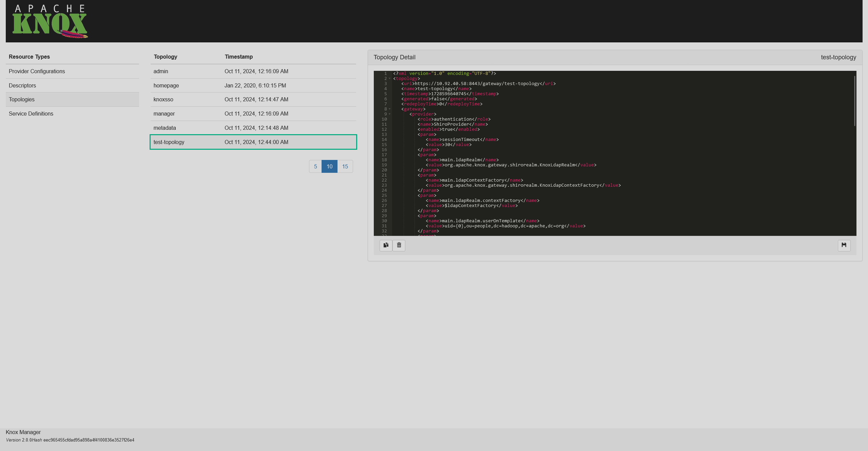Open the Descriptors resource type
Image resolution: width=868 pixels, height=451 pixels.
pyautogui.click(x=22, y=85)
